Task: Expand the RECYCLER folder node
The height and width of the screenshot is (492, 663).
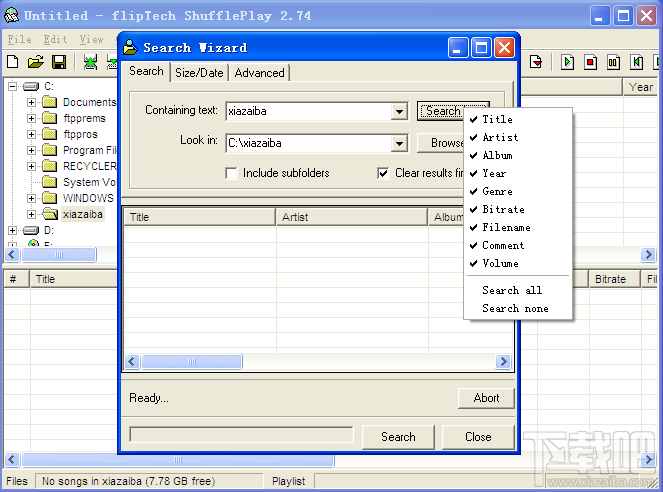Action: coord(31,166)
